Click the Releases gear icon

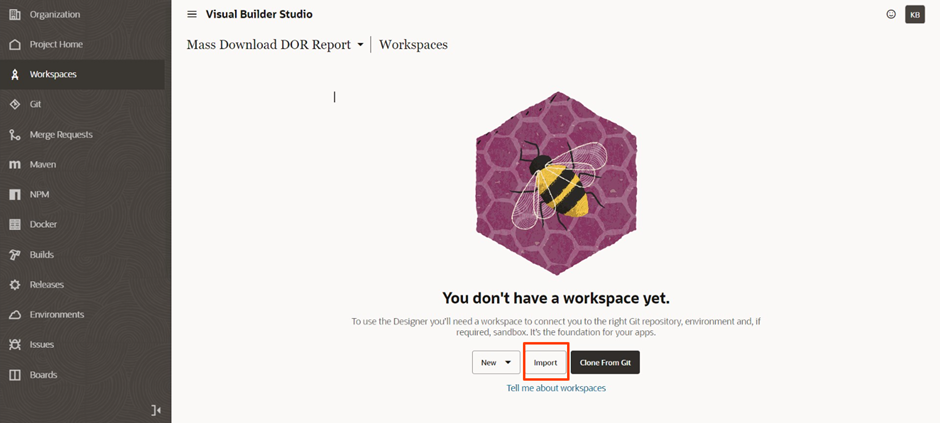click(15, 285)
